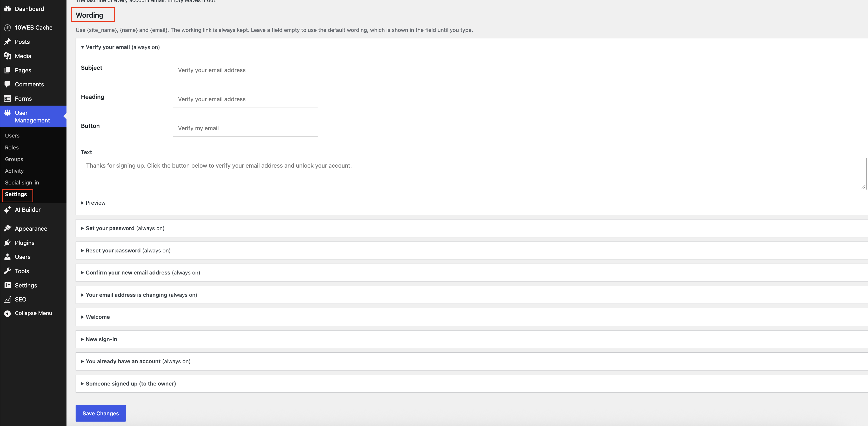Viewport: 868px width, 426px height.
Task: Focus the Subject input field
Action: tap(245, 70)
